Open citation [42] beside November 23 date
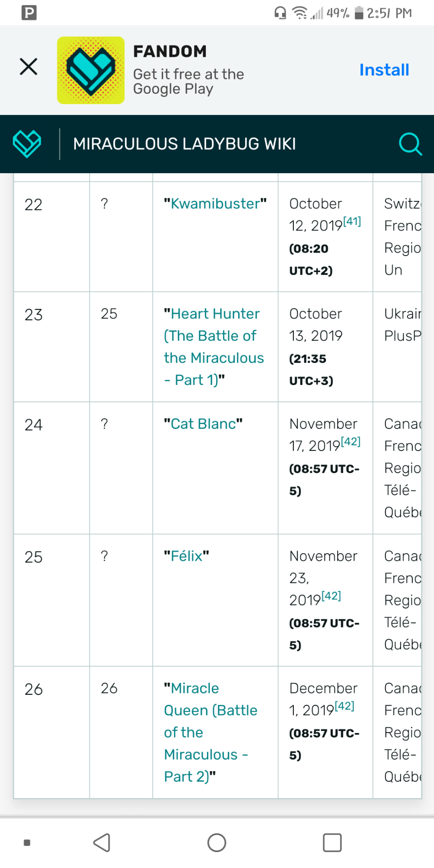The width and height of the screenshot is (434, 868). click(331, 596)
